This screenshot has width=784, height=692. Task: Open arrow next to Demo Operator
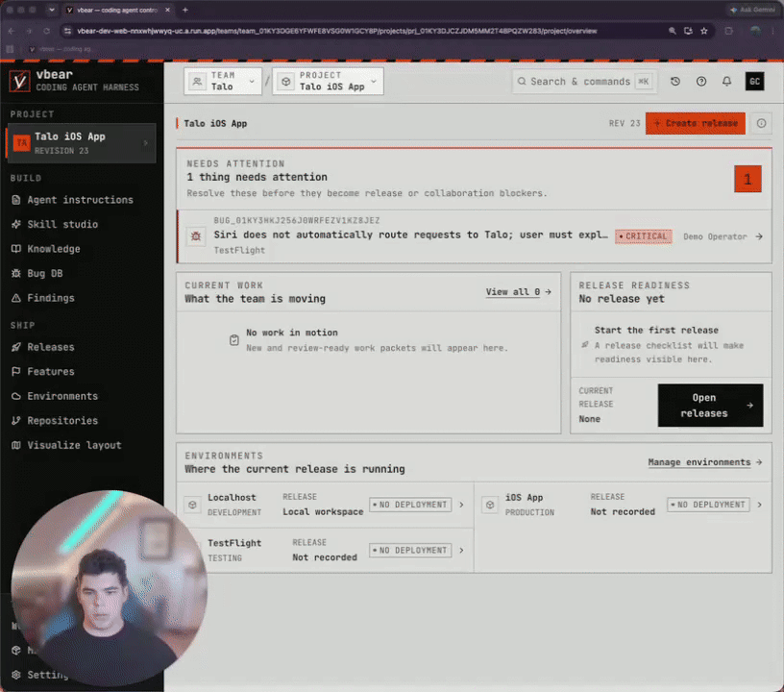click(759, 236)
